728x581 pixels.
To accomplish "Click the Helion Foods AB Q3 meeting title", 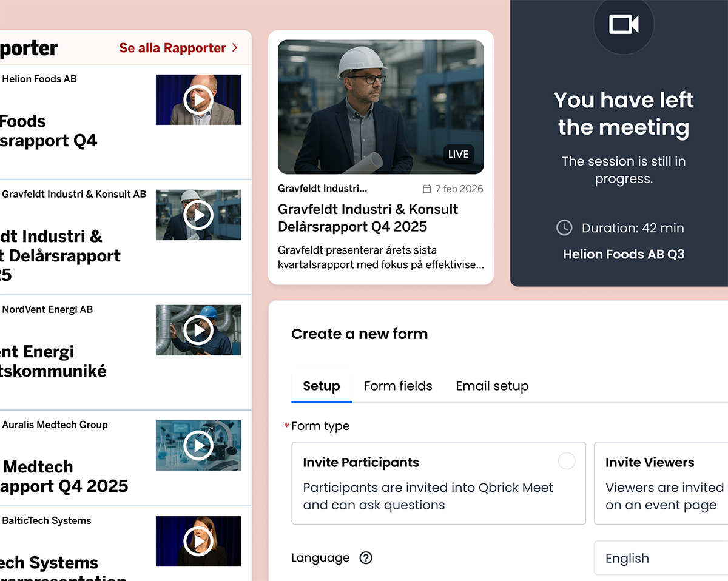I will click(624, 254).
